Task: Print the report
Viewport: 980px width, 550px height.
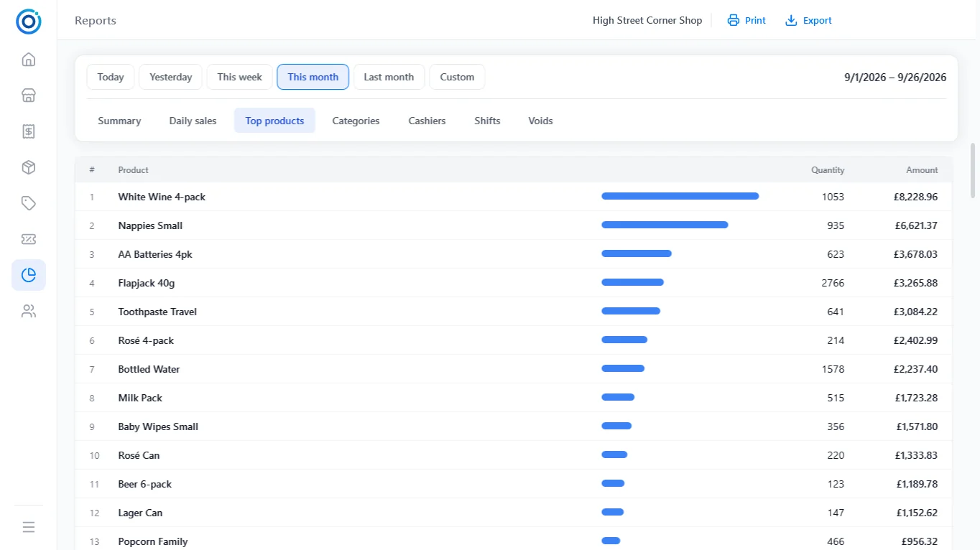Action: point(746,20)
